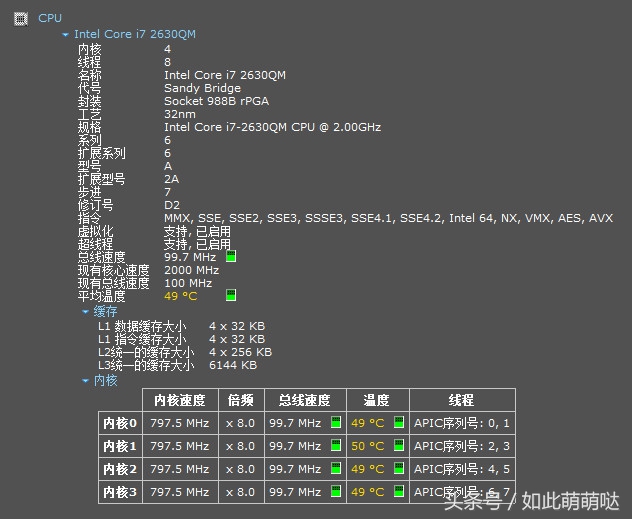This screenshot has width=632, height=519.
Task: Click the 缓存 section heading
Action: [106, 311]
